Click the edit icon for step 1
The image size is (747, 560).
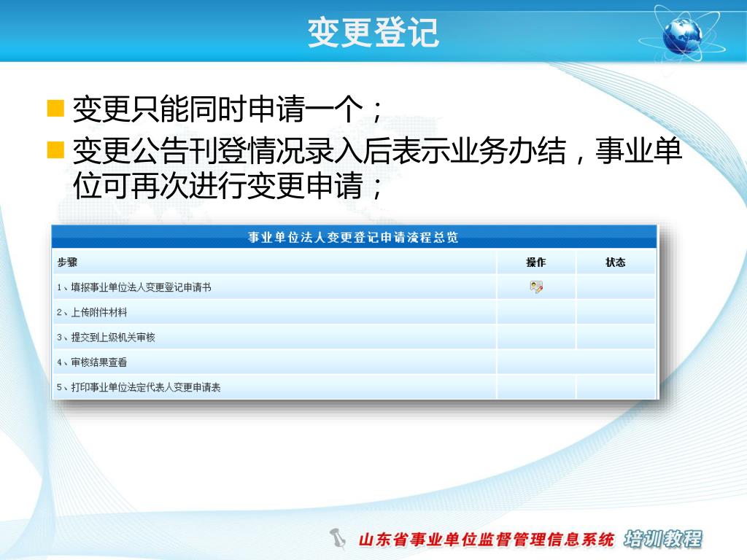point(536,287)
